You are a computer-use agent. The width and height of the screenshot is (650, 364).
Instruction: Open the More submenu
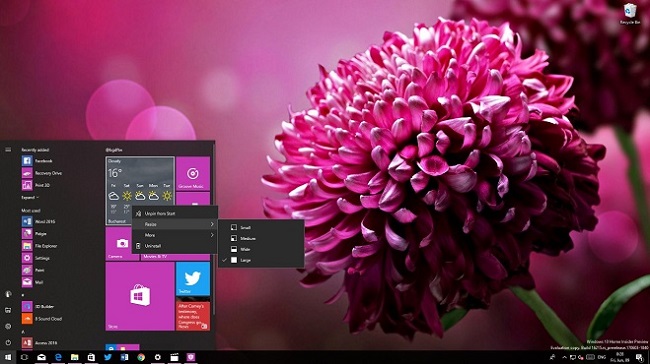click(x=175, y=235)
